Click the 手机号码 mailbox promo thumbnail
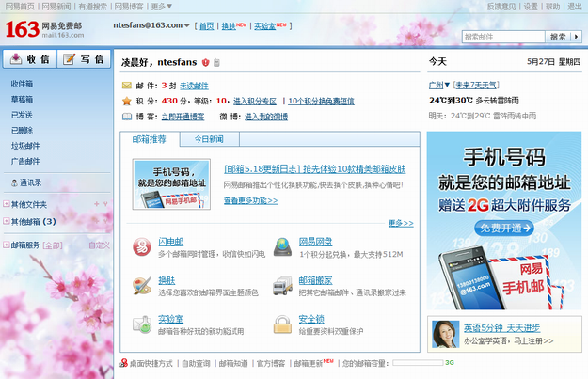The image size is (588, 379). 171,184
